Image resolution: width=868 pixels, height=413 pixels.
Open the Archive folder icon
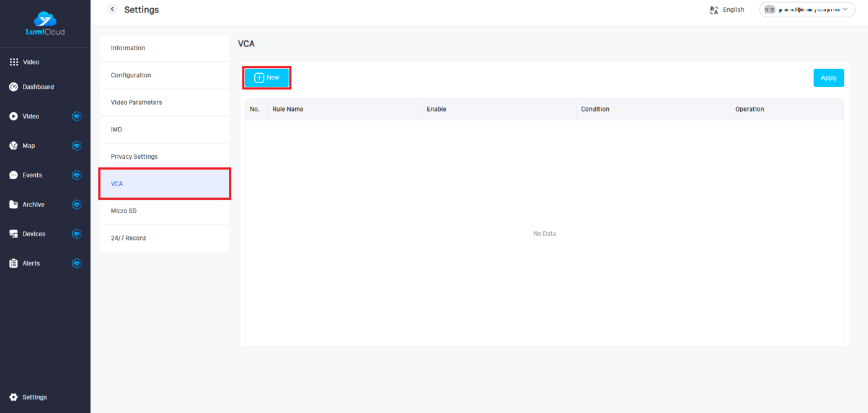[x=14, y=205]
